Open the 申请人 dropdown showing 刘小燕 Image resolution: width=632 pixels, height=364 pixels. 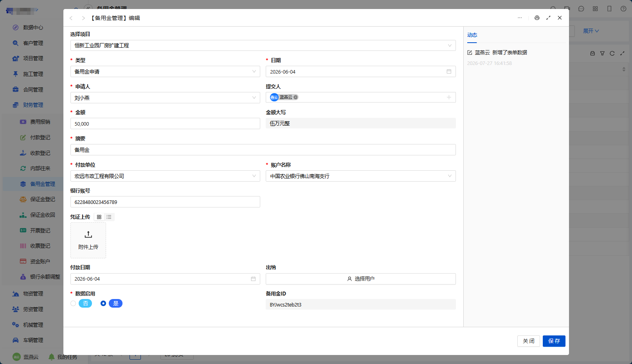(165, 98)
